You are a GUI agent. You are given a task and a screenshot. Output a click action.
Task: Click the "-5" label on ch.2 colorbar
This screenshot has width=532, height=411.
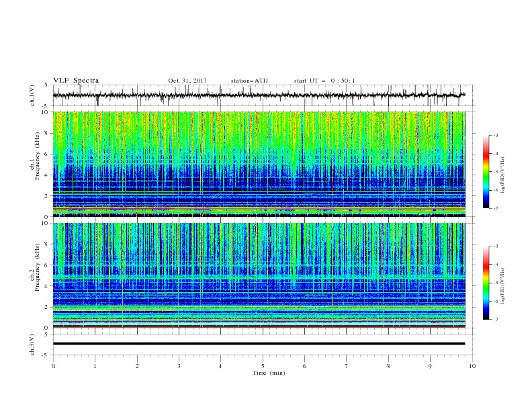pyautogui.click(x=496, y=283)
